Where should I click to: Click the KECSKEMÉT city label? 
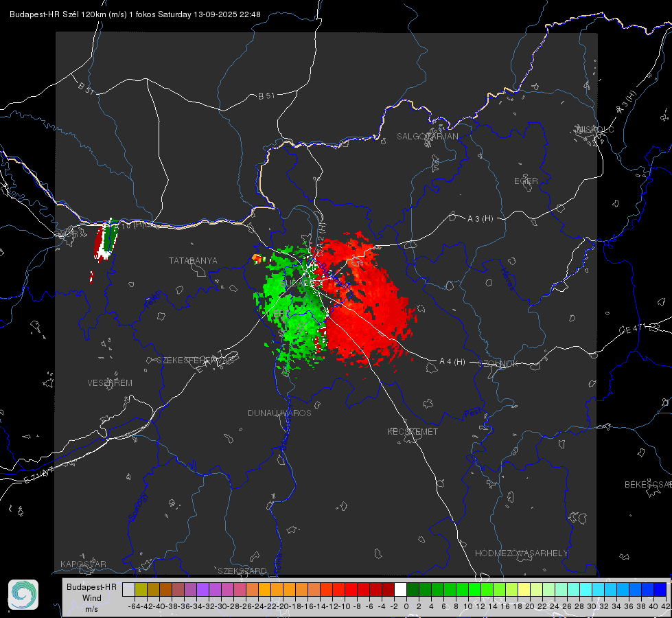click(x=413, y=431)
